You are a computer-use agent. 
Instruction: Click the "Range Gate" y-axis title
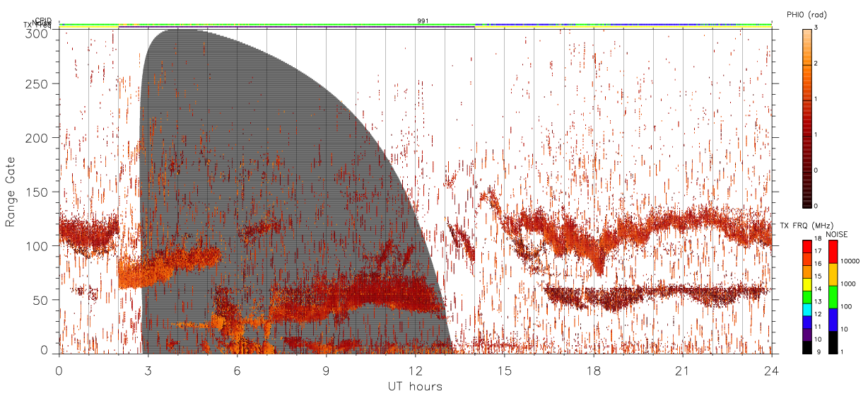pos(11,192)
